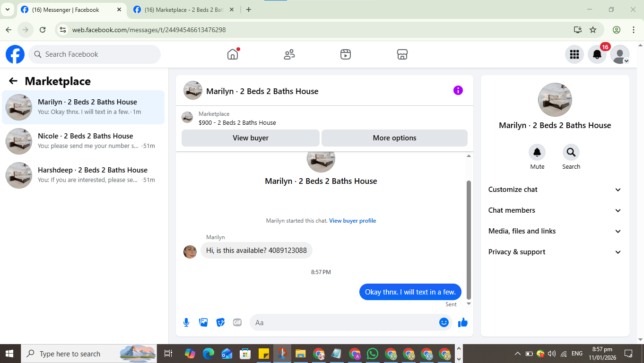Open the Video/Reels icon in top navigation
Viewport: 644px width, 363px height.
click(346, 54)
